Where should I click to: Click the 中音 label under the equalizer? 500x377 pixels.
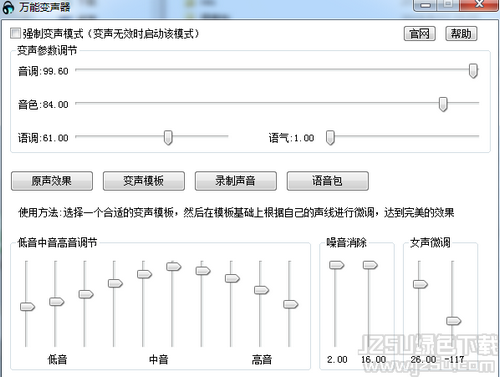[159, 359]
